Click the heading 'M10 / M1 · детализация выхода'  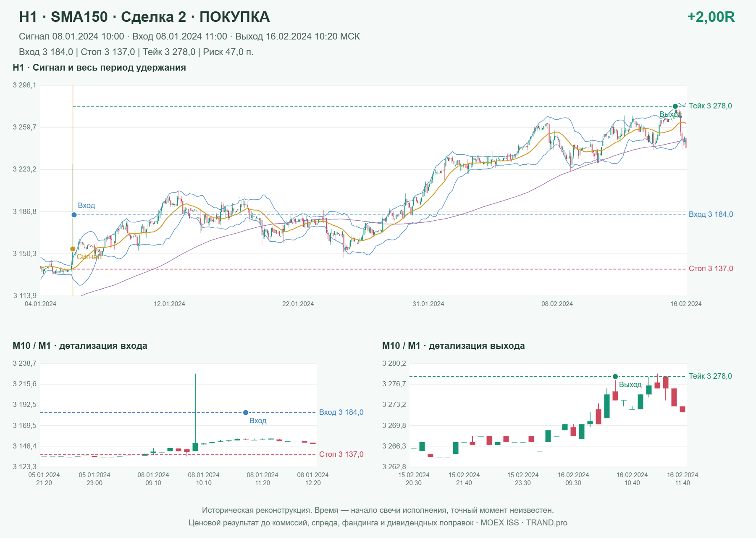[453, 346]
